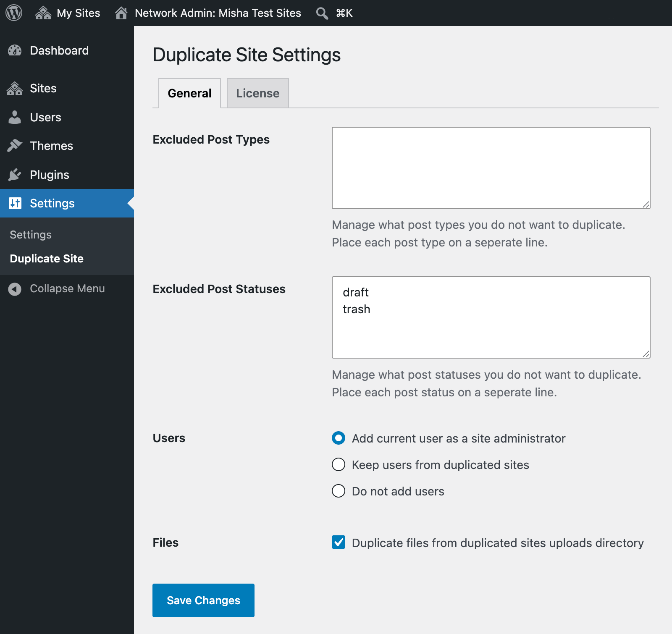The image size is (672, 634).
Task: Select Keep users from duplicated sites
Action: 339,464
